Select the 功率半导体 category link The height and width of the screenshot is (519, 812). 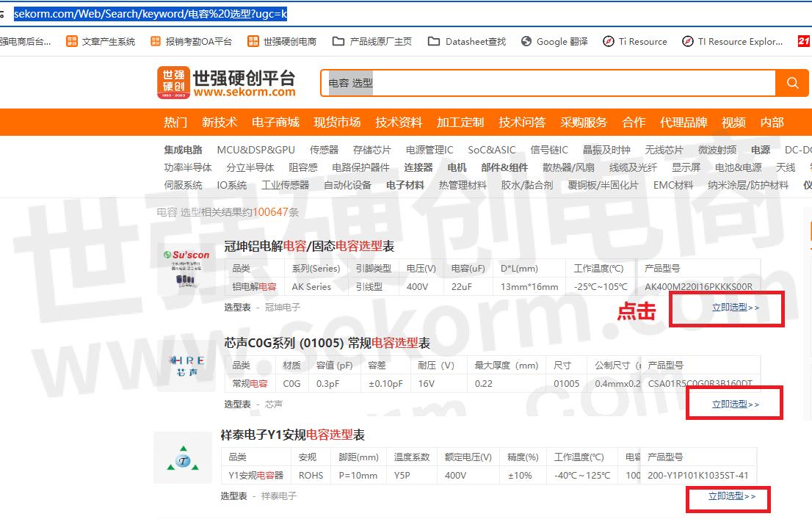(188, 167)
